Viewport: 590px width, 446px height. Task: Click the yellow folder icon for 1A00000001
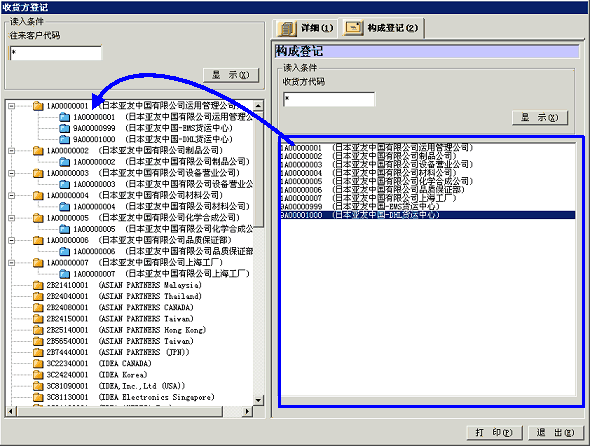tap(38, 106)
